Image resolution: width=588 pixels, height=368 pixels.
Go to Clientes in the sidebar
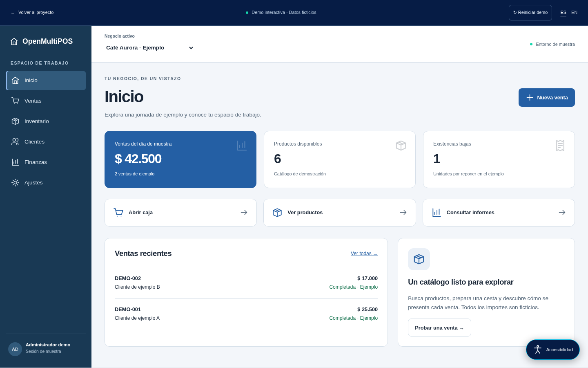tap(46, 142)
